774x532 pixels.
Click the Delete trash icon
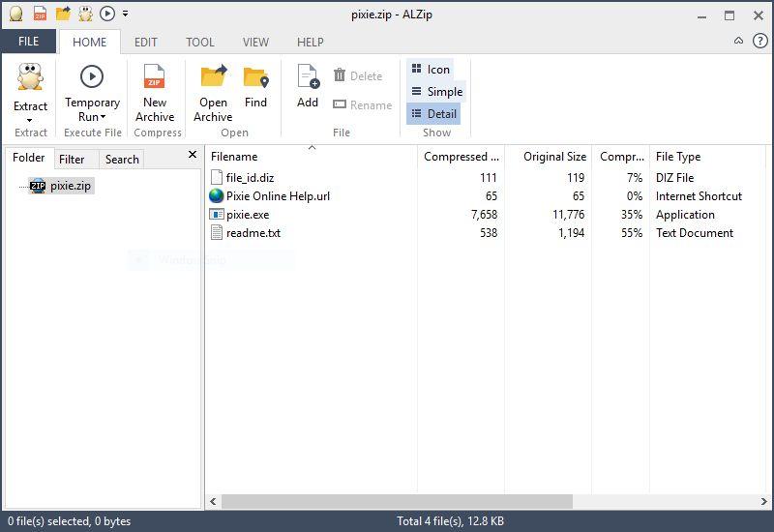click(x=340, y=75)
